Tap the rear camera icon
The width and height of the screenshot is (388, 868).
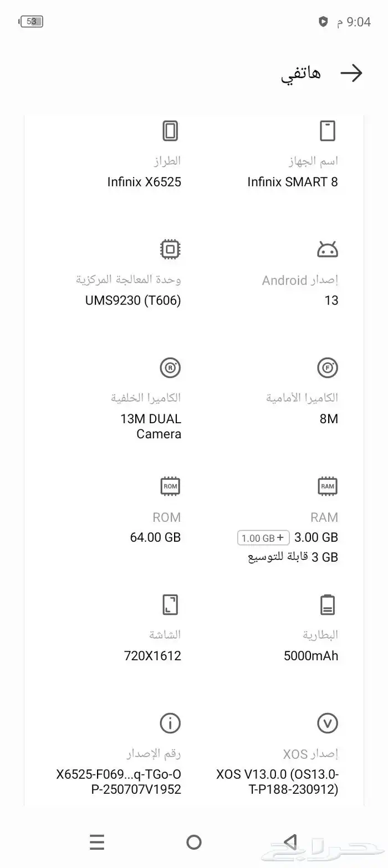point(170,368)
